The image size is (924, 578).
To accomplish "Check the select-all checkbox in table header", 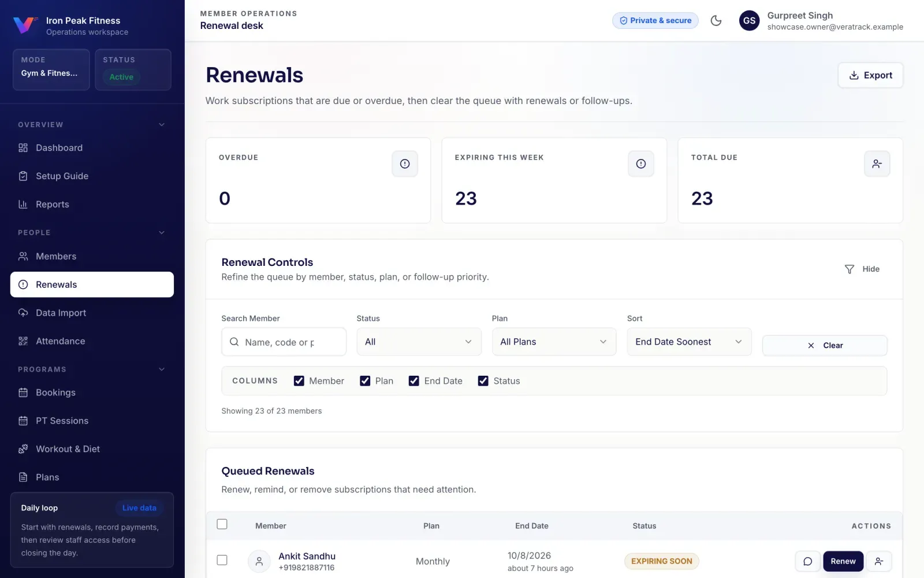I will [222, 524].
